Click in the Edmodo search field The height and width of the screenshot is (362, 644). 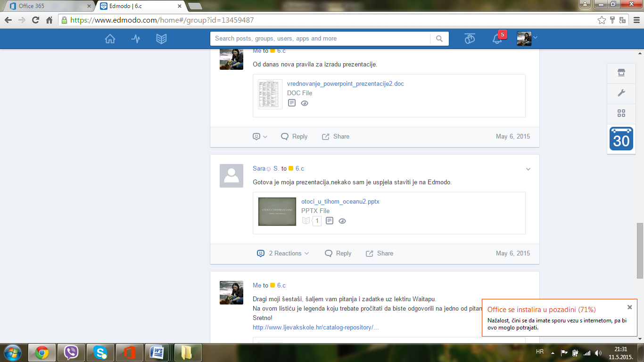pos(320,39)
